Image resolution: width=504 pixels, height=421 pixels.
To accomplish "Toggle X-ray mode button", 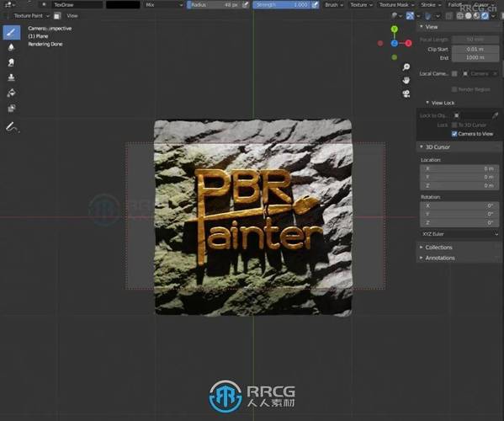I will point(448,16).
